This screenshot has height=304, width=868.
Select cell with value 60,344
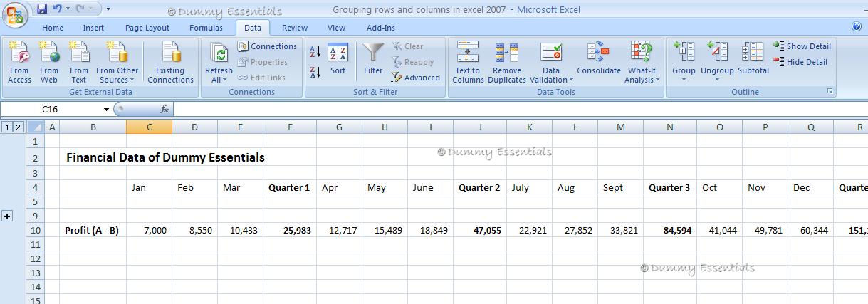810,230
